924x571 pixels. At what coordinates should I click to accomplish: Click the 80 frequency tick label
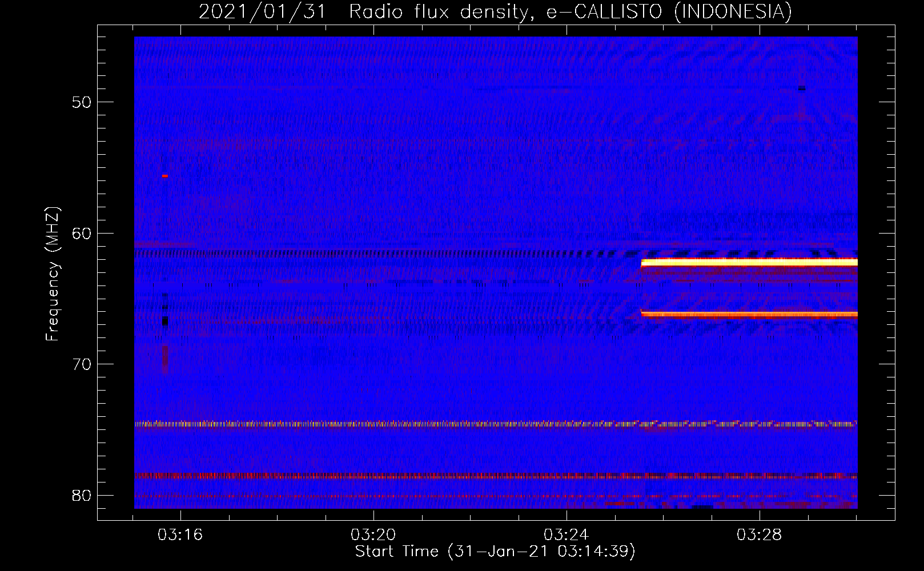pyautogui.click(x=82, y=495)
